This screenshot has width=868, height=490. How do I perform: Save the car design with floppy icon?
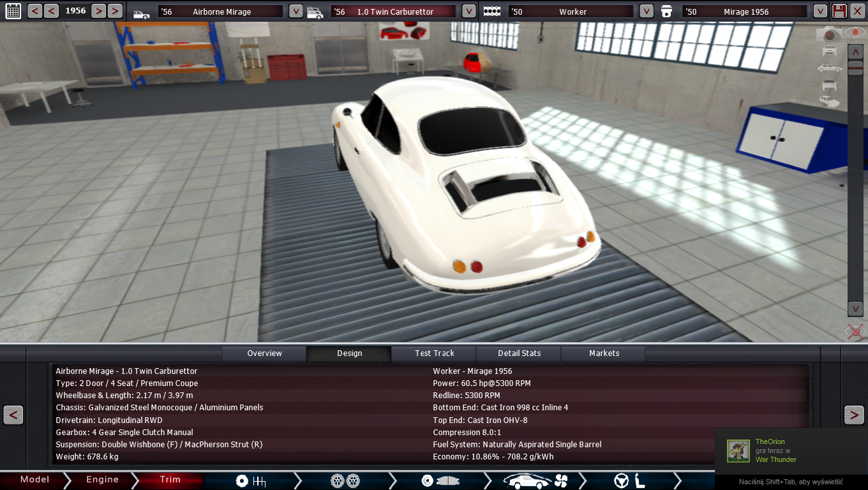click(839, 11)
